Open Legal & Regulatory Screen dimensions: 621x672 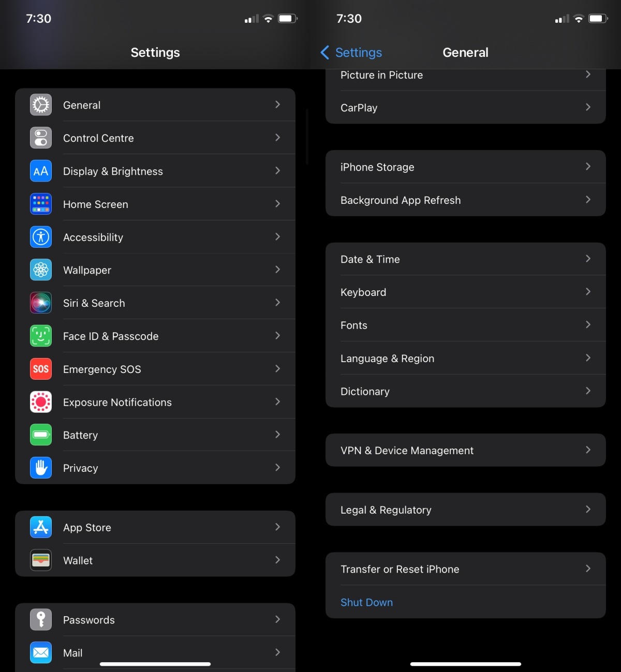click(466, 510)
